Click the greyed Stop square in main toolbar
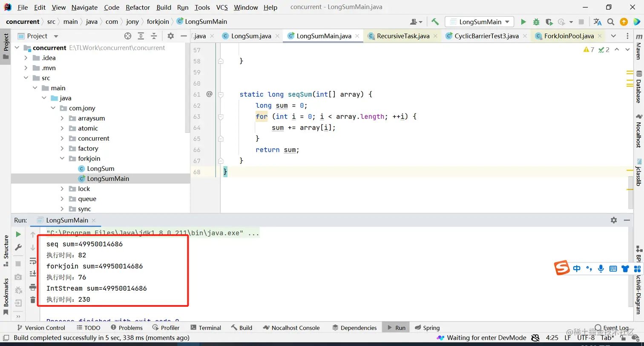This screenshot has width=644, height=346. pos(582,22)
